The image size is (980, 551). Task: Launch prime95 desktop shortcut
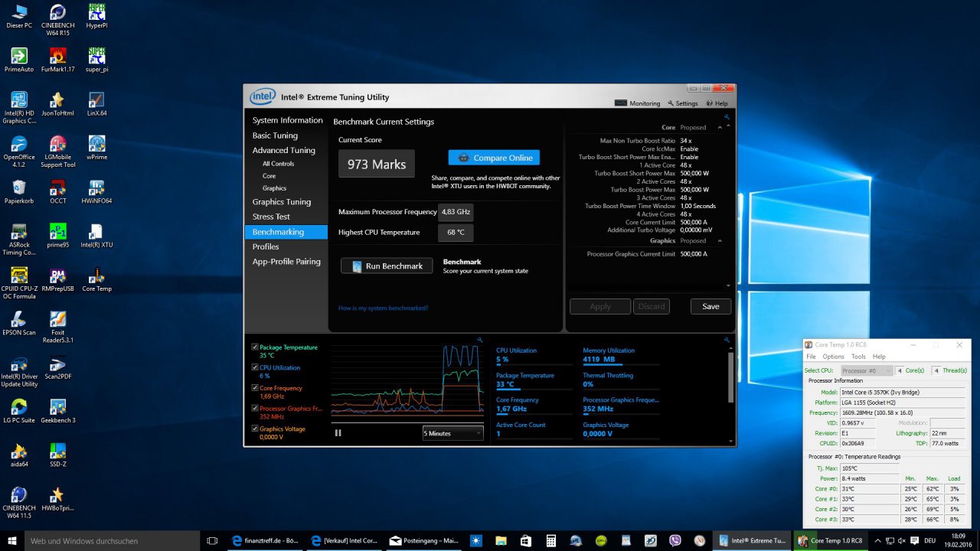(57, 236)
